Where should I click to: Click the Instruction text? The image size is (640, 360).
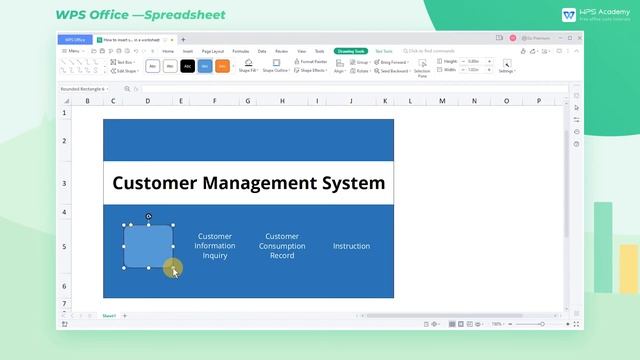click(351, 246)
